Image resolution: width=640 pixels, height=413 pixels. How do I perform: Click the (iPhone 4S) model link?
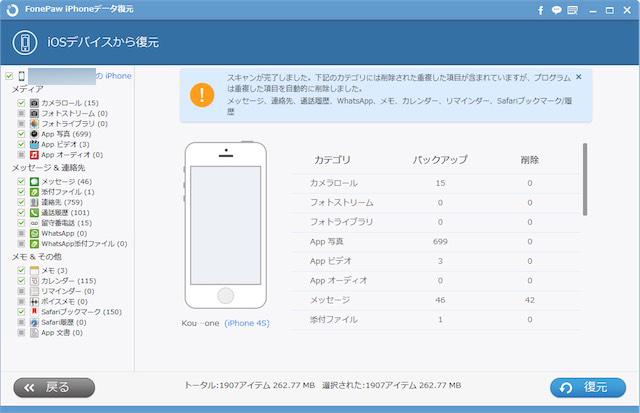(247, 323)
